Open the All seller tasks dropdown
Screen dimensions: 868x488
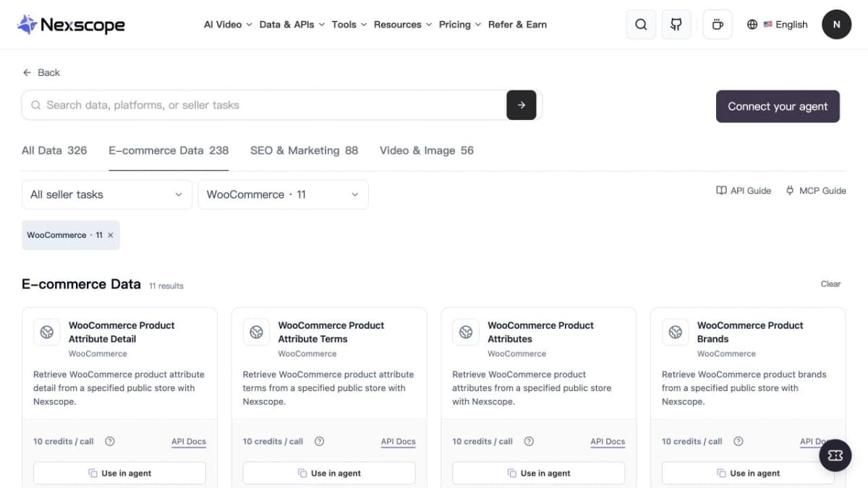(x=107, y=194)
